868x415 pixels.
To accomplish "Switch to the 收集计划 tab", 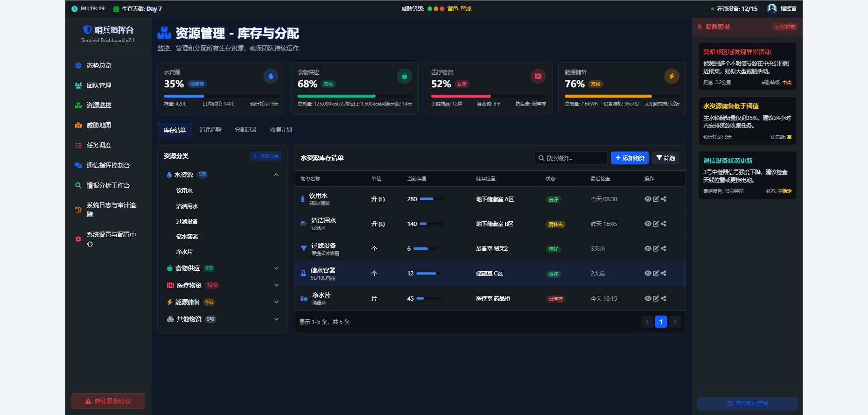I will (x=281, y=130).
